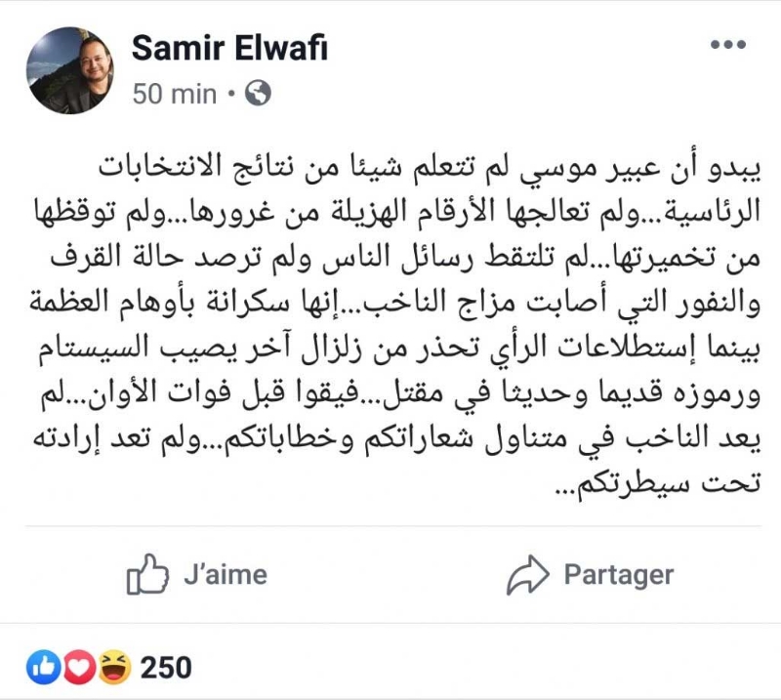This screenshot has width=781, height=700.
Task: Click the blue like reaction icon
Action: [43, 667]
